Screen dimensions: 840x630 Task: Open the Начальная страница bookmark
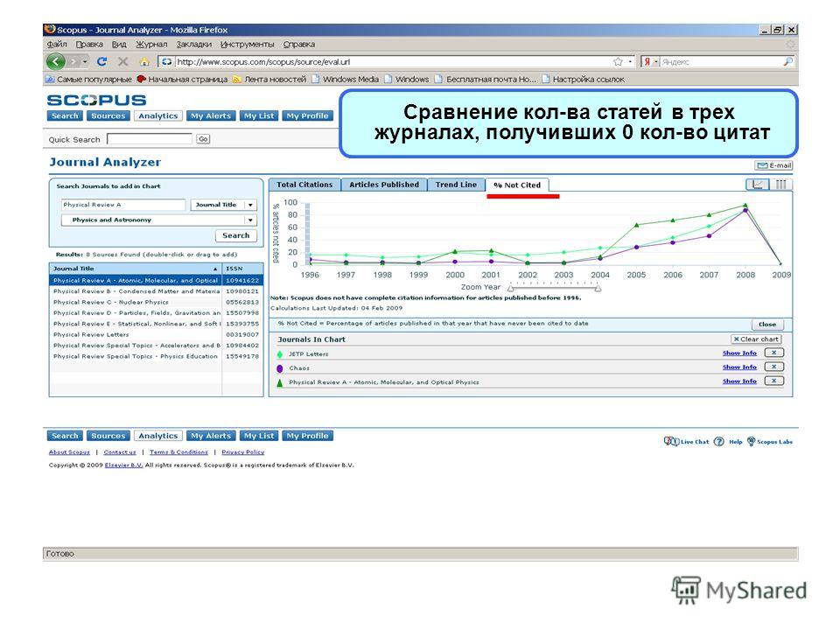pyautogui.click(x=182, y=80)
